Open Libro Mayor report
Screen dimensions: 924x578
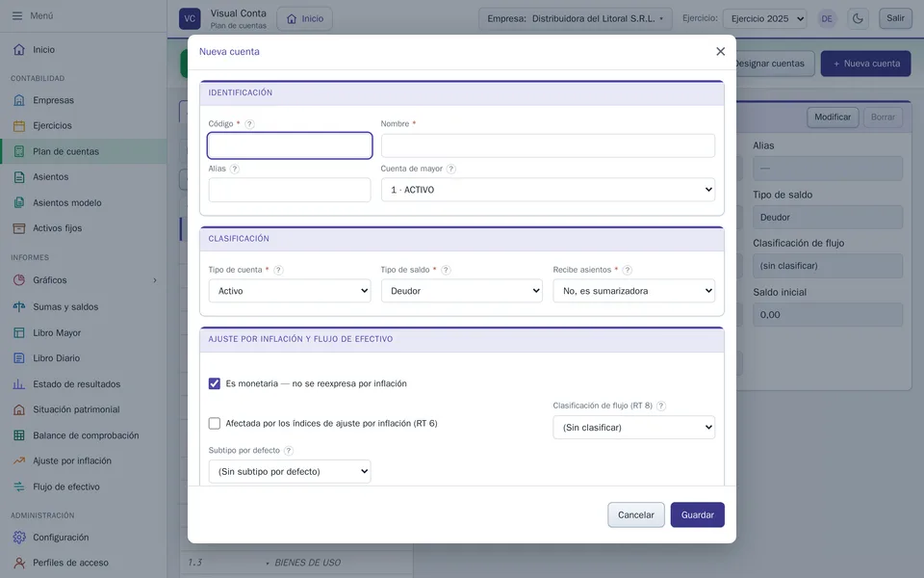(x=84, y=332)
